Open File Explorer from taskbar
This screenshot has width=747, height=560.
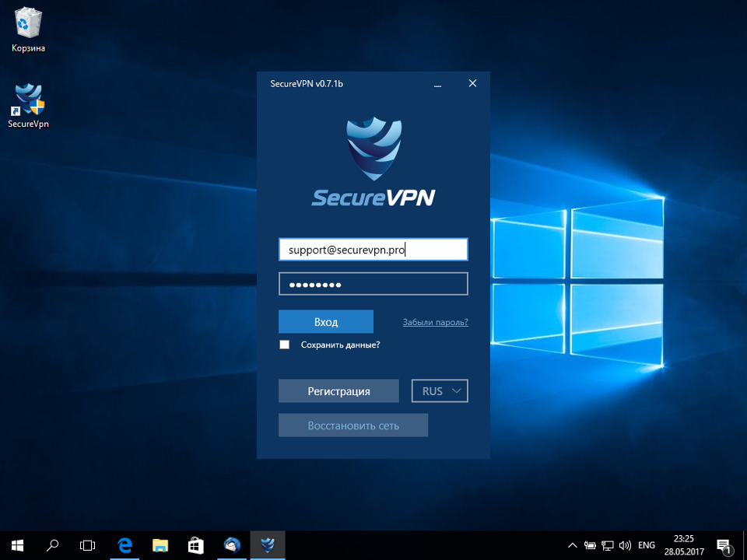click(160, 545)
